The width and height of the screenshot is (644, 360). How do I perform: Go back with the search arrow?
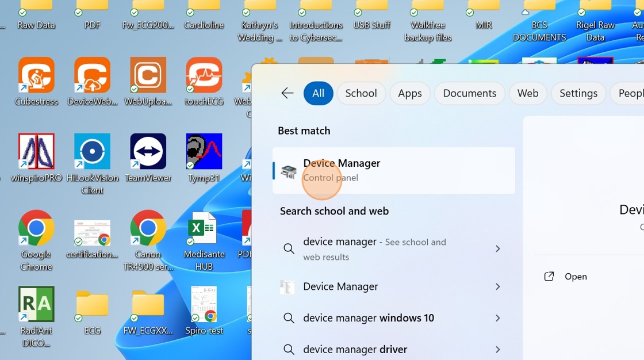pos(287,93)
